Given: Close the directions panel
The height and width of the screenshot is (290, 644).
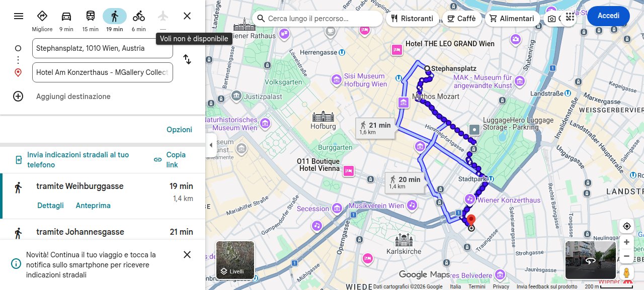Looking at the screenshot, I should (x=187, y=16).
